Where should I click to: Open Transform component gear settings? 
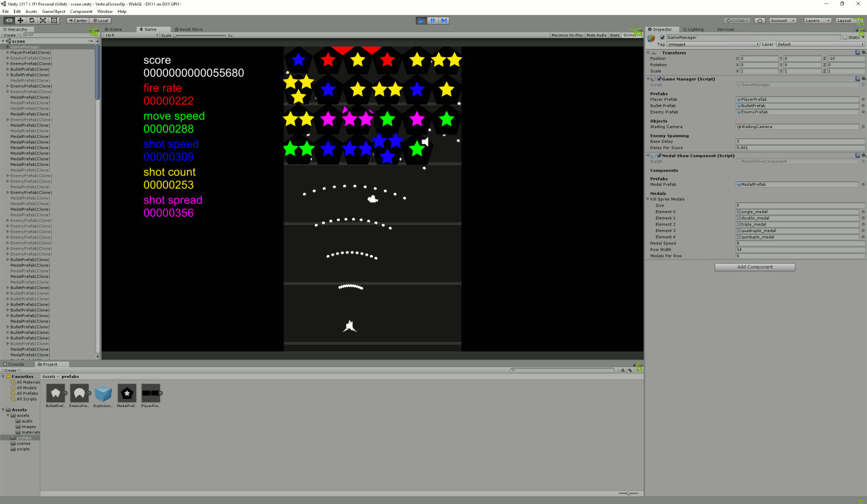[863, 52]
